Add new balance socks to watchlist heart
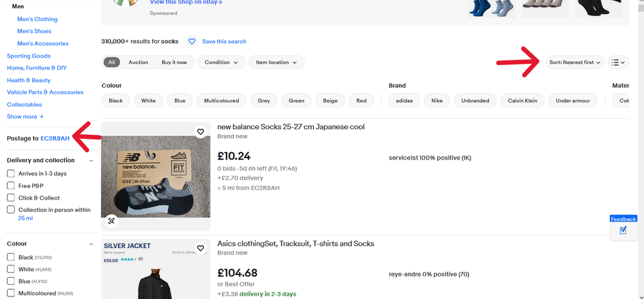 tap(201, 132)
